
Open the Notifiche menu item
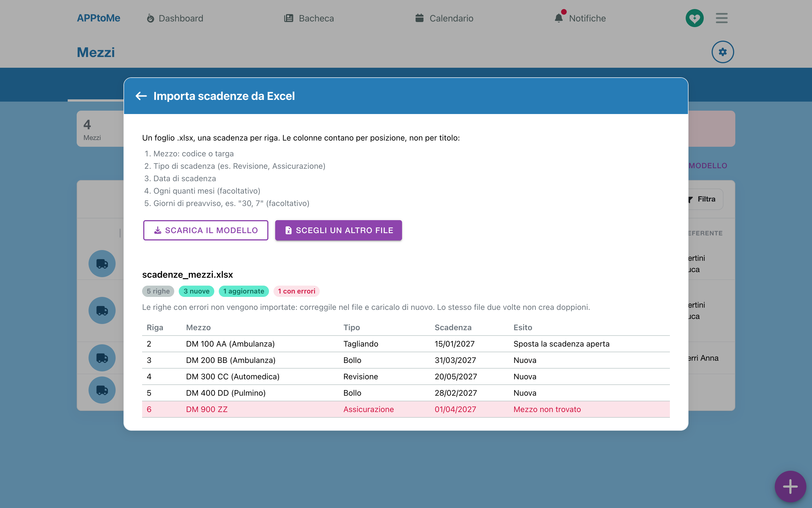580,18
